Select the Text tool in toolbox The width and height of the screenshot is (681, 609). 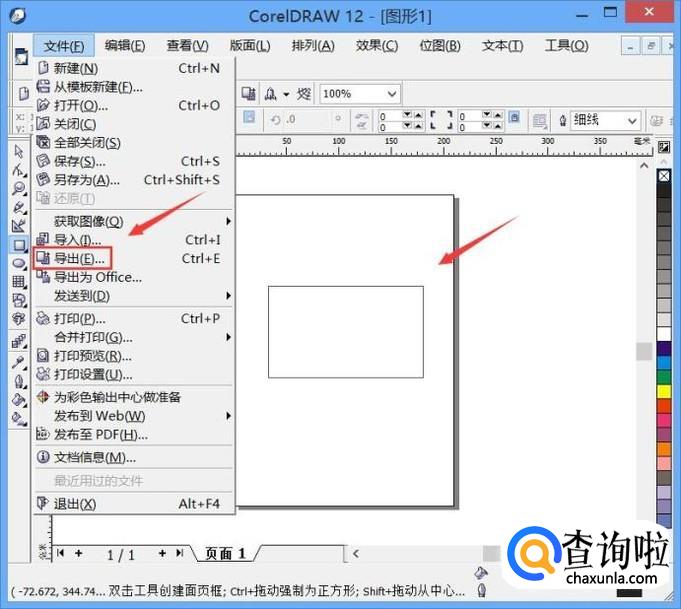point(19,319)
